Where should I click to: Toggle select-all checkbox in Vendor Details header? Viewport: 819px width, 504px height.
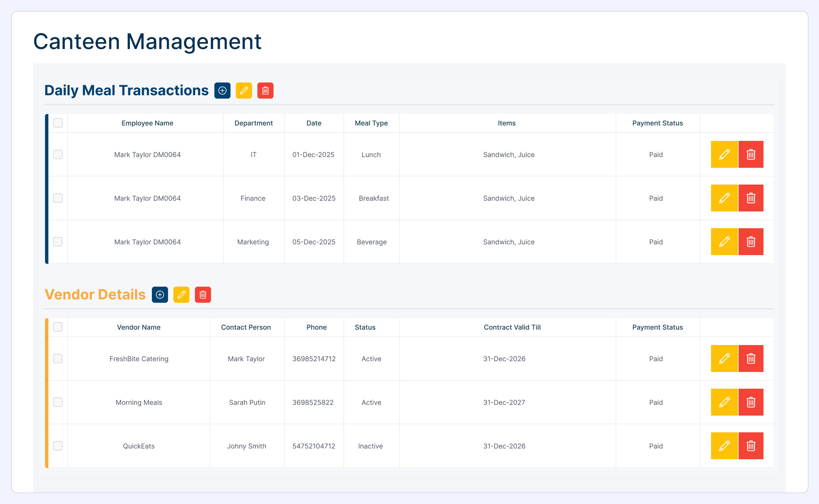coord(58,327)
